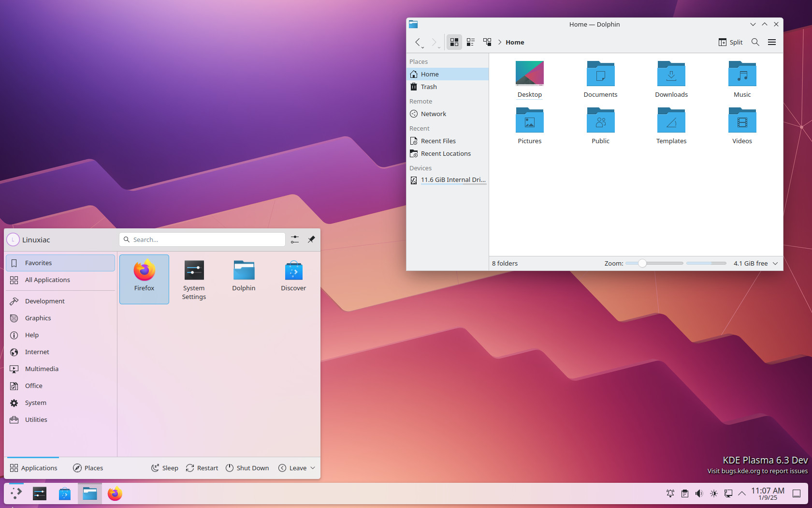Select Home in Places panel

pyautogui.click(x=448, y=74)
